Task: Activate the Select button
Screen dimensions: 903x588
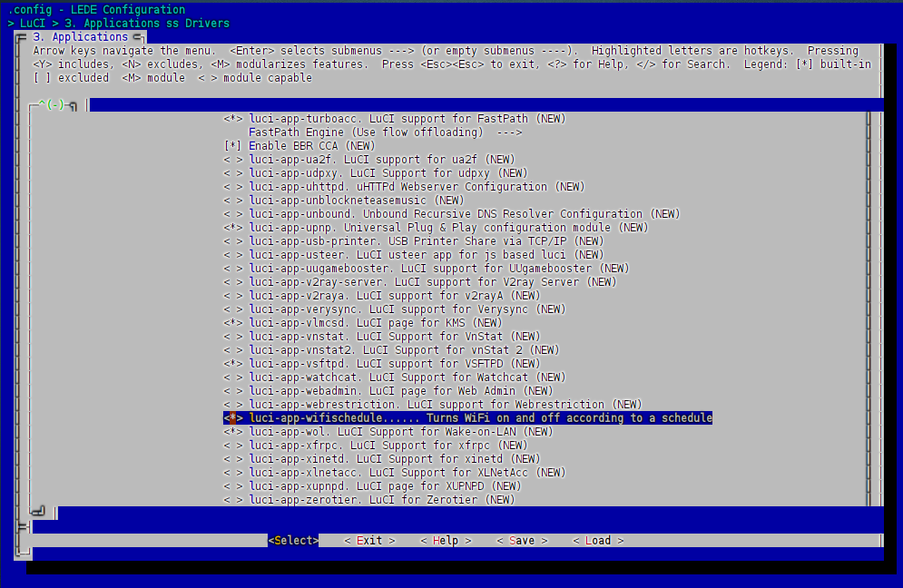Action: click(x=293, y=541)
